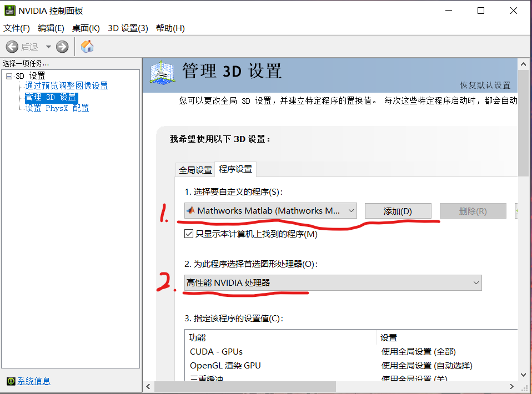Click the vertical scrollbar down arrow

tap(524, 375)
